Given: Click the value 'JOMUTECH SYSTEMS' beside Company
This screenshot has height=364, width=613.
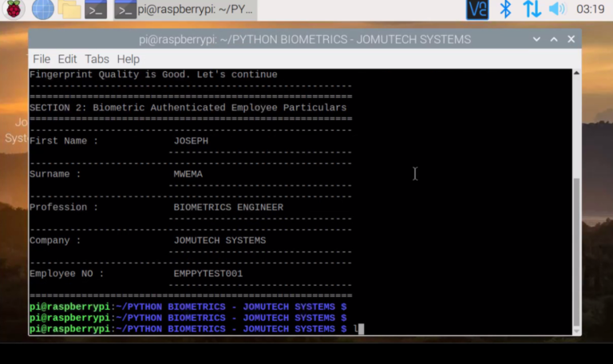Looking at the screenshot, I should [219, 240].
